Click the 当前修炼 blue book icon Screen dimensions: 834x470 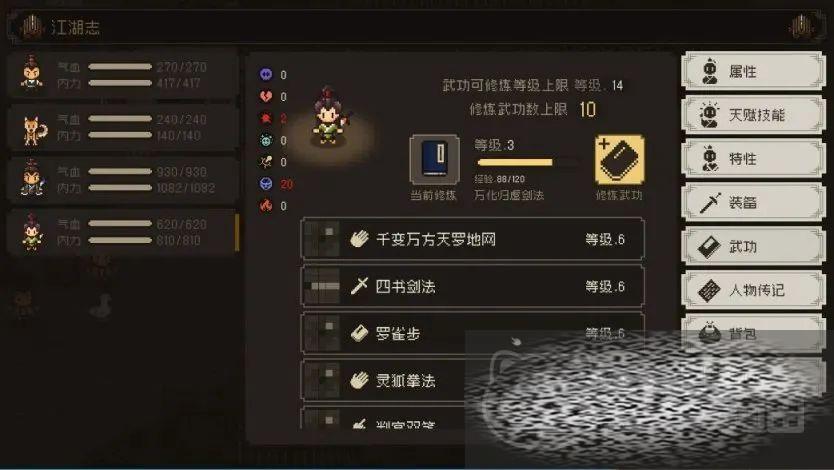(435, 160)
